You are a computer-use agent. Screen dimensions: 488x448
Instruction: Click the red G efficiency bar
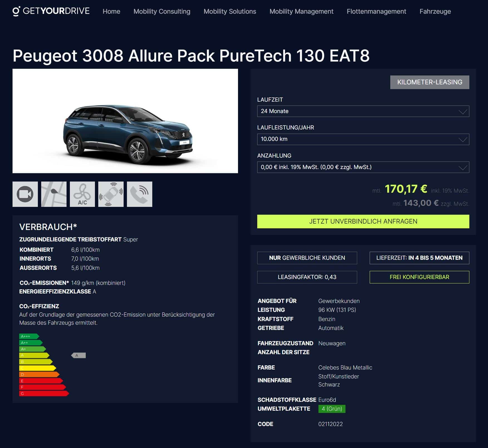(x=44, y=393)
